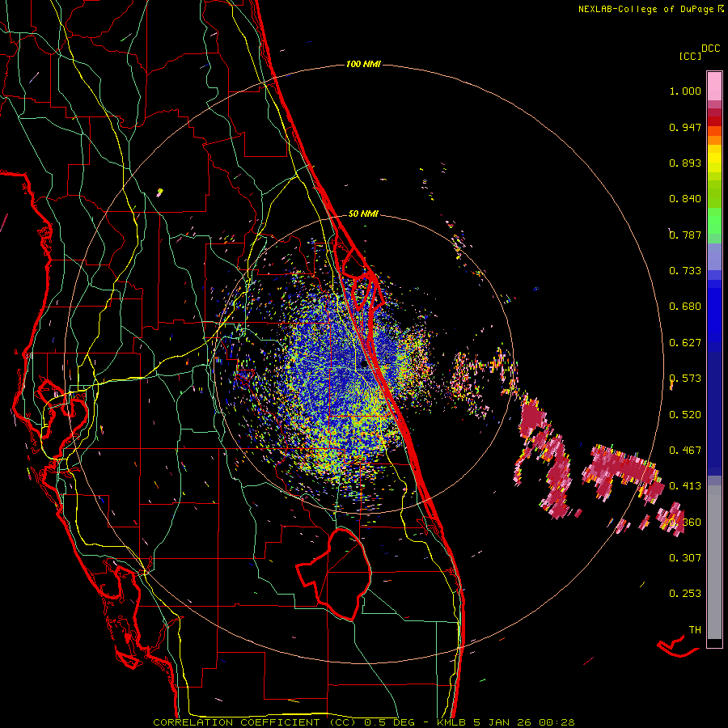
Task: Click the 0.253 legend value
Action: (x=685, y=594)
